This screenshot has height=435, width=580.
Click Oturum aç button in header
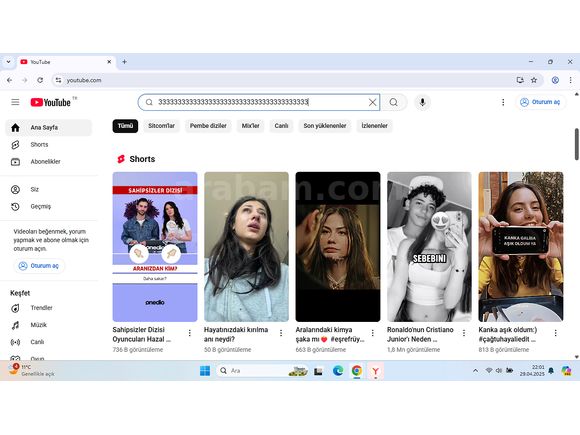[x=540, y=102]
